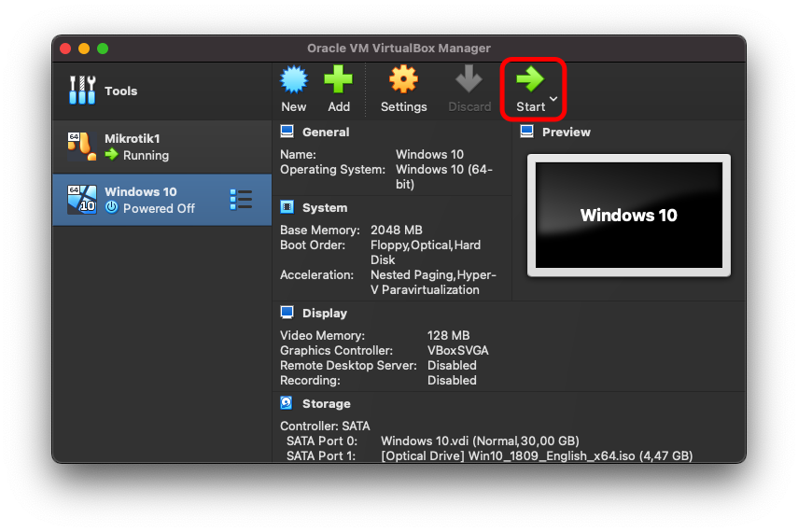Click the Display section header

324,314
